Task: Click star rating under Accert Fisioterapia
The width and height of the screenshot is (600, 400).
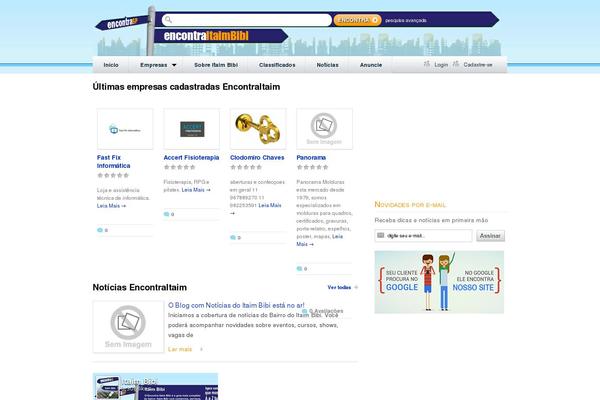Action: [x=179, y=167]
